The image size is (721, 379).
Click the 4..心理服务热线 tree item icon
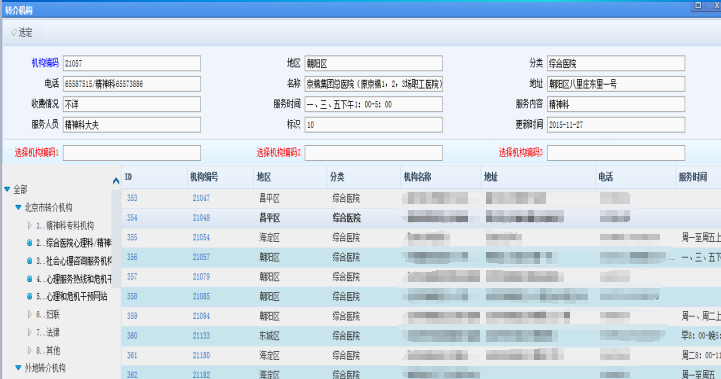[x=29, y=279]
